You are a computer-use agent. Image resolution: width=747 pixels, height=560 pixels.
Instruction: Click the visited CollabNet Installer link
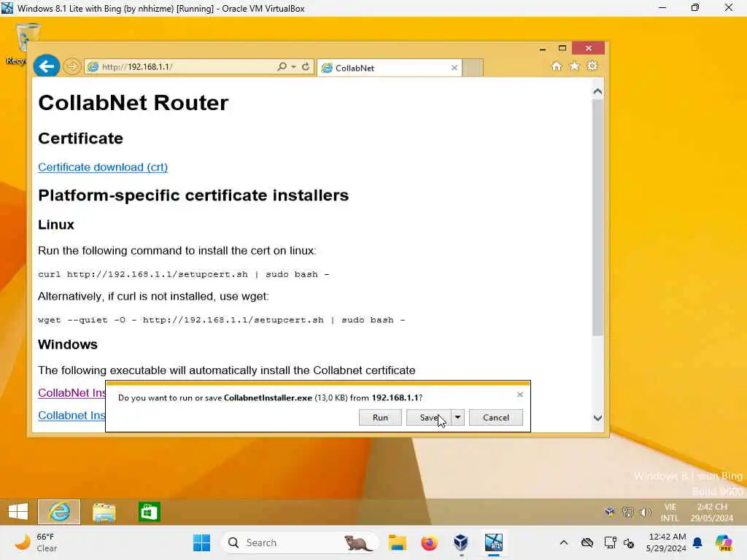click(x=72, y=393)
